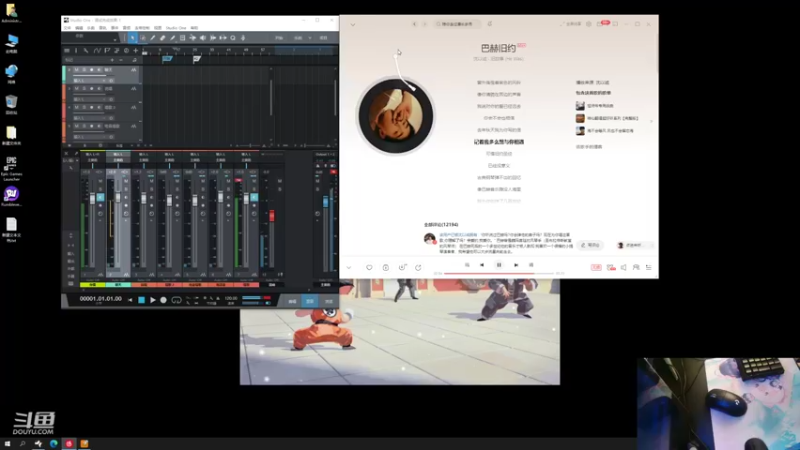Skip to previous song in music player
The width and height of the screenshot is (800, 450).
[482, 265]
